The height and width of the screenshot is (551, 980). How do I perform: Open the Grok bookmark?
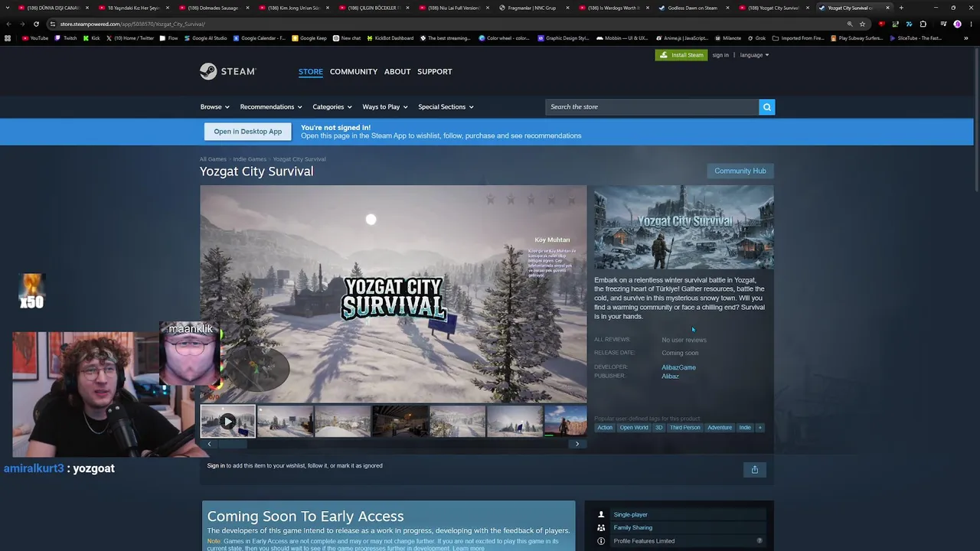757,38
